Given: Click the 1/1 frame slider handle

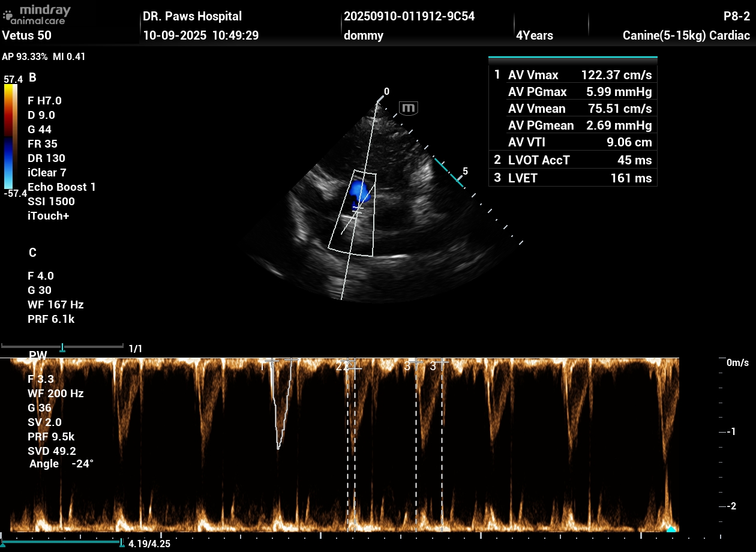Looking at the screenshot, I should point(62,348).
